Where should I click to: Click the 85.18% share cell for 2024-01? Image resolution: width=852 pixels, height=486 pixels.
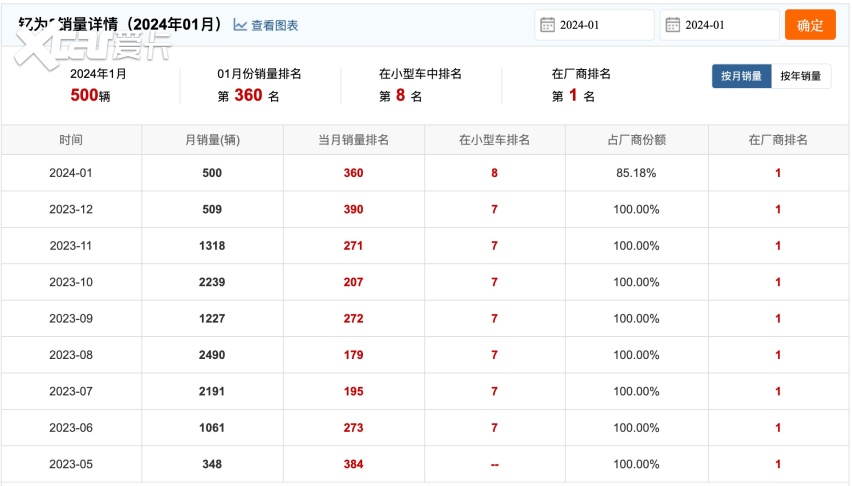click(x=636, y=173)
